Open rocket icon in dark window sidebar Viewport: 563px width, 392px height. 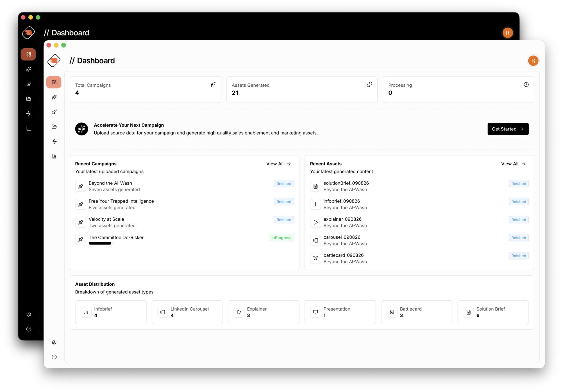click(x=29, y=84)
